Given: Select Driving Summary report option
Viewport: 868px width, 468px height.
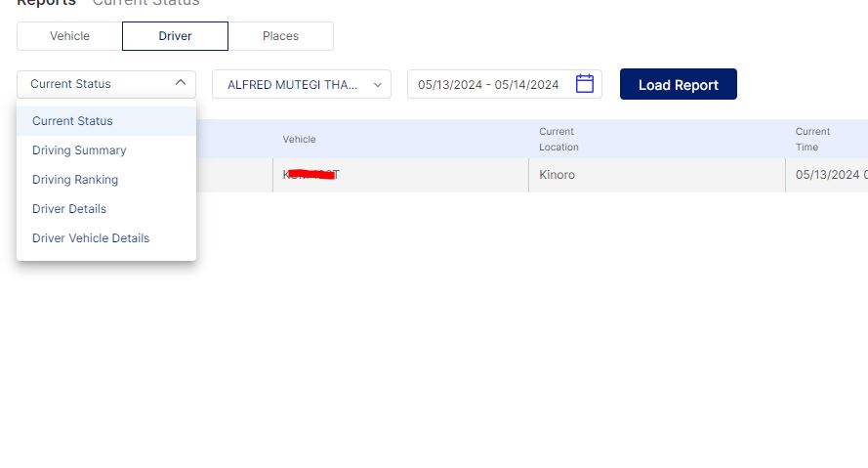Looking at the screenshot, I should [79, 150].
